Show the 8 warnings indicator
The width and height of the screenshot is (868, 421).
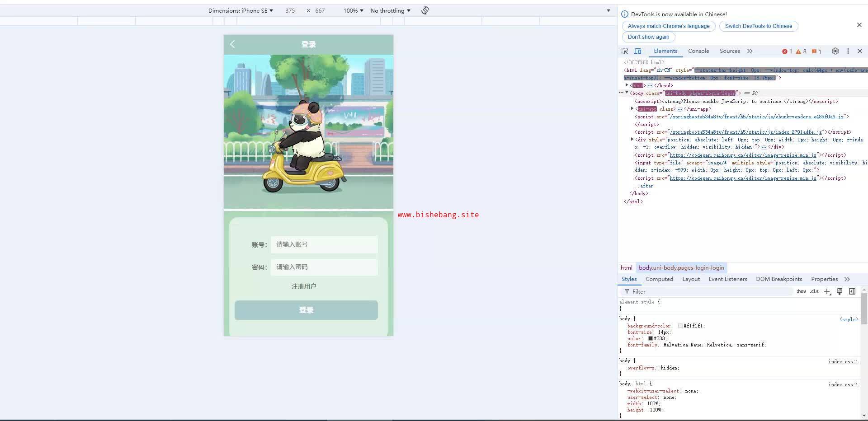coord(801,51)
